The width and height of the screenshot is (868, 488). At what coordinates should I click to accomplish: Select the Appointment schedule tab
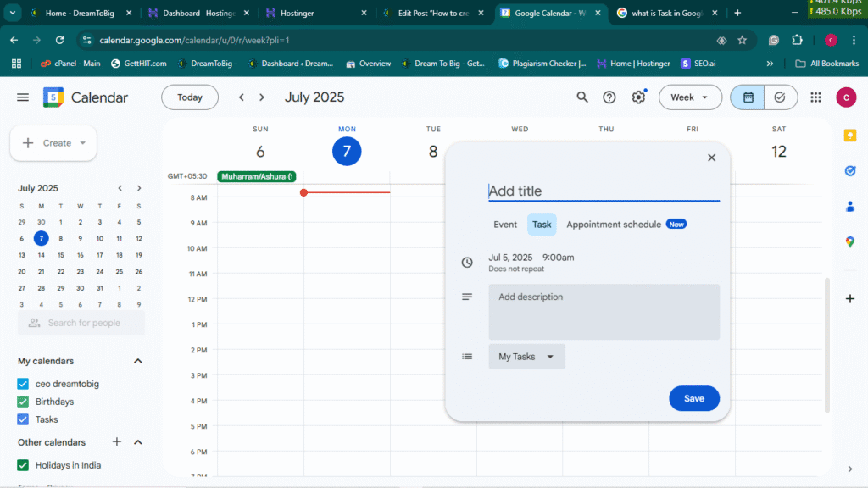(x=614, y=225)
